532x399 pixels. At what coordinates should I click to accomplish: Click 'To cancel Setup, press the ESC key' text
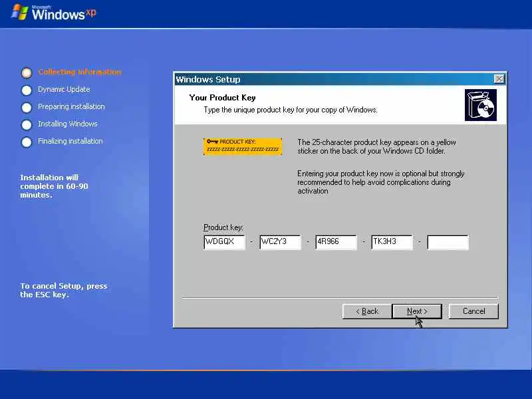pyautogui.click(x=64, y=290)
